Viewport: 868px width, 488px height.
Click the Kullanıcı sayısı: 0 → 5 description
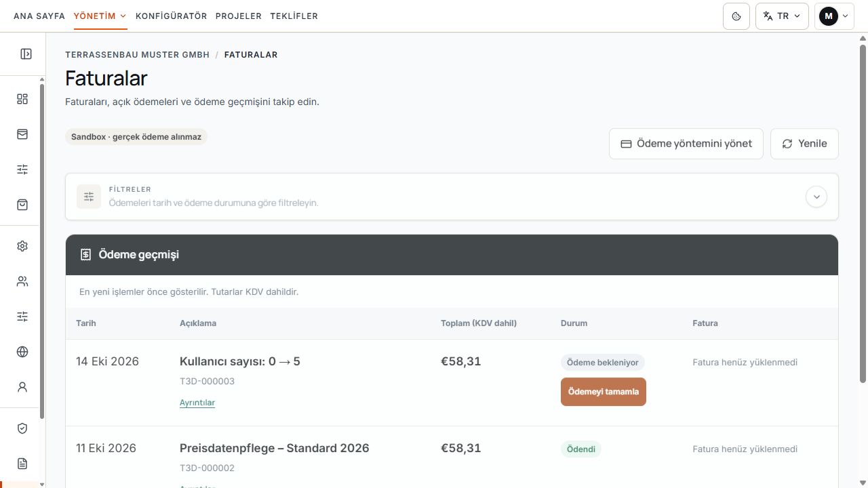click(x=240, y=362)
